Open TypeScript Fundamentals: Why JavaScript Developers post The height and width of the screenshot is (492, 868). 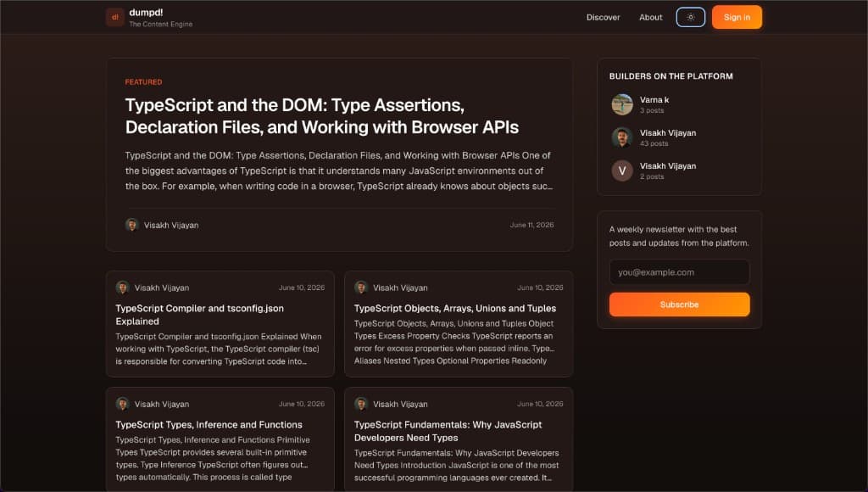coord(448,431)
